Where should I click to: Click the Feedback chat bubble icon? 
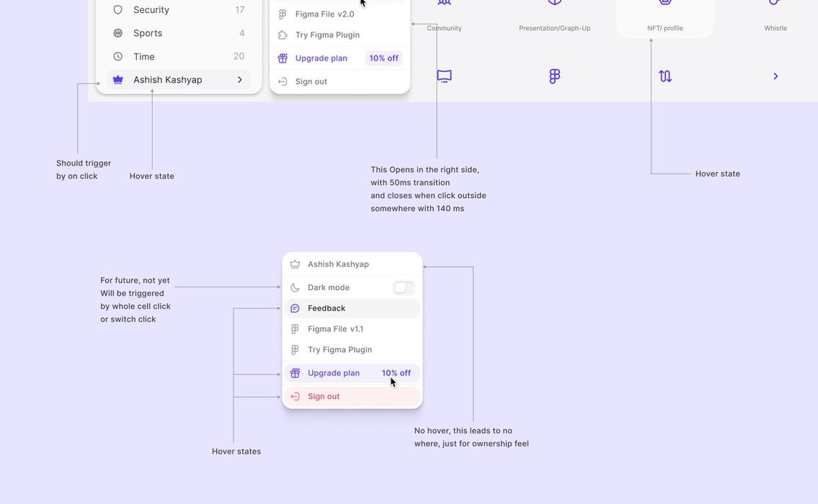[295, 308]
